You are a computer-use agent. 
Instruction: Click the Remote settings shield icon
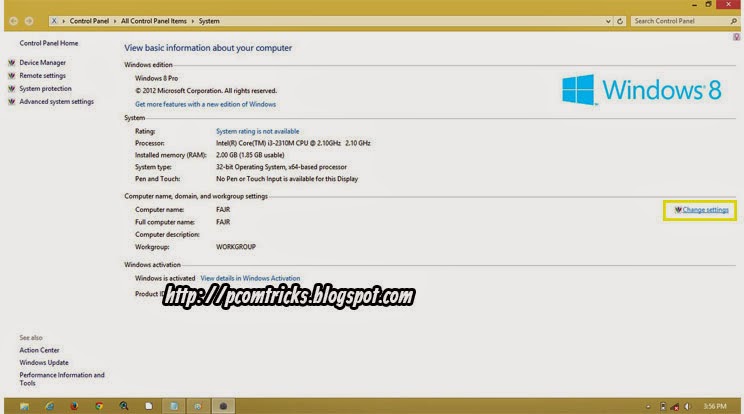(12, 75)
